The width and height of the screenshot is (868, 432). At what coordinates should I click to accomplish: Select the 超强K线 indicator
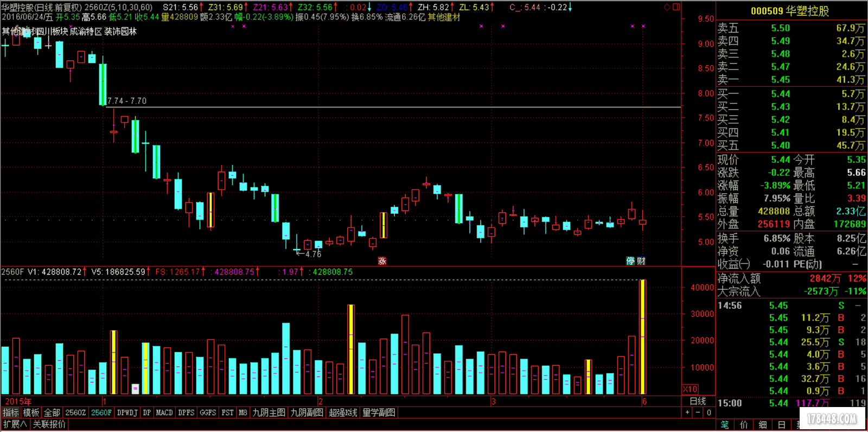(343, 412)
